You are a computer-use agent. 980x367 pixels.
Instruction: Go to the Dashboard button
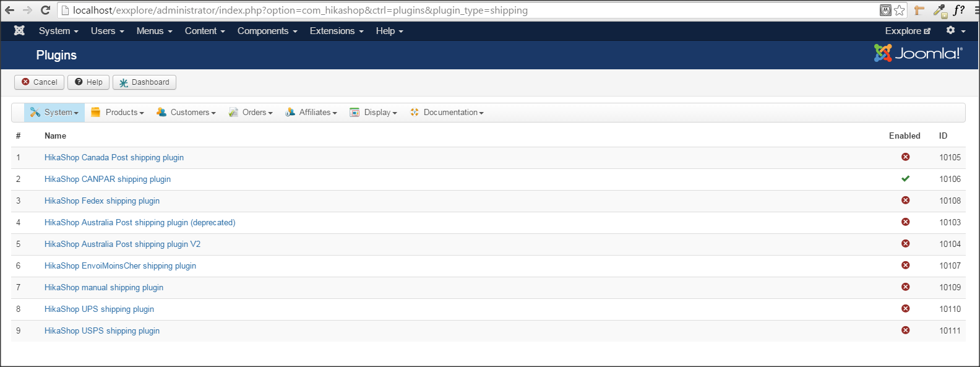(144, 82)
